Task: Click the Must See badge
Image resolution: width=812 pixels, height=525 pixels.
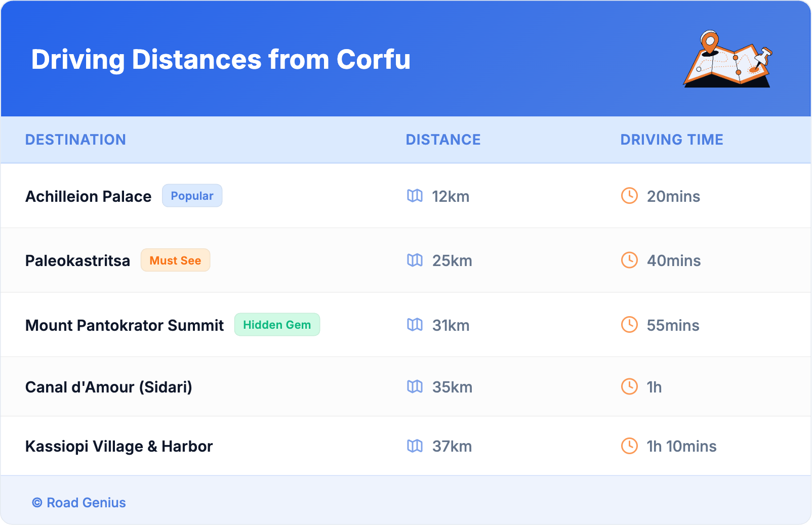Action: point(175,260)
